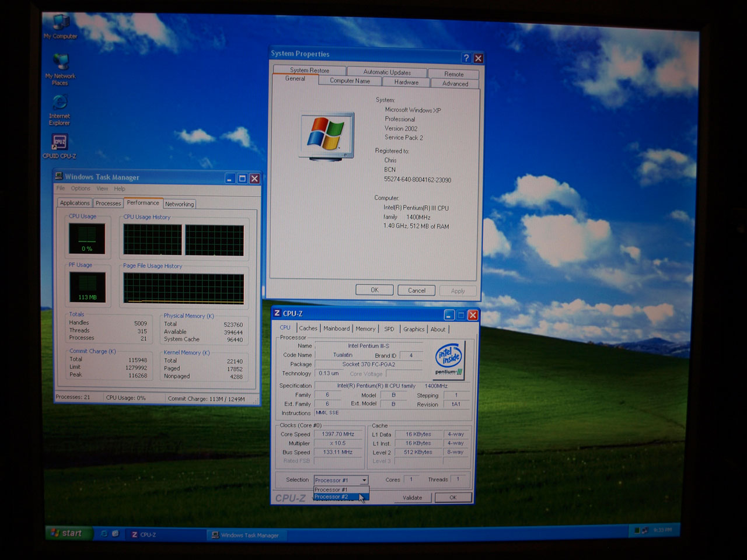Click the Windows XP logo monitor image

pyautogui.click(x=326, y=136)
